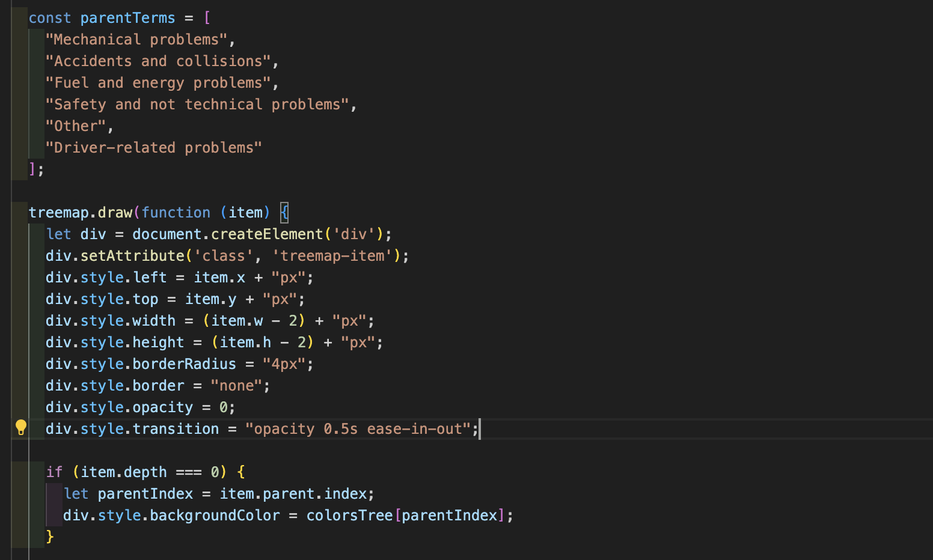This screenshot has width=933, height=560.
Task: Click the "Mechanical problems" string
Action: pyautogui.click(x=136, y=40)
